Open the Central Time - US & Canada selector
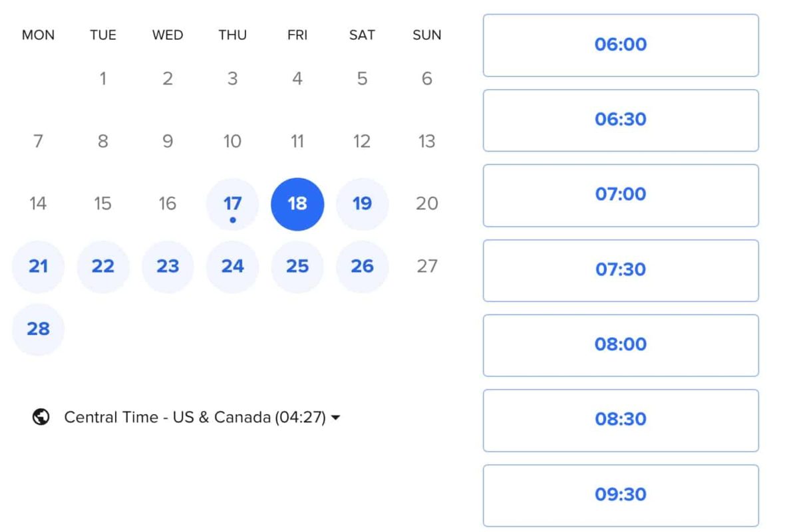The height and width of the screenshot is (532, 795). pyautogui.click(x=186, y=417)
